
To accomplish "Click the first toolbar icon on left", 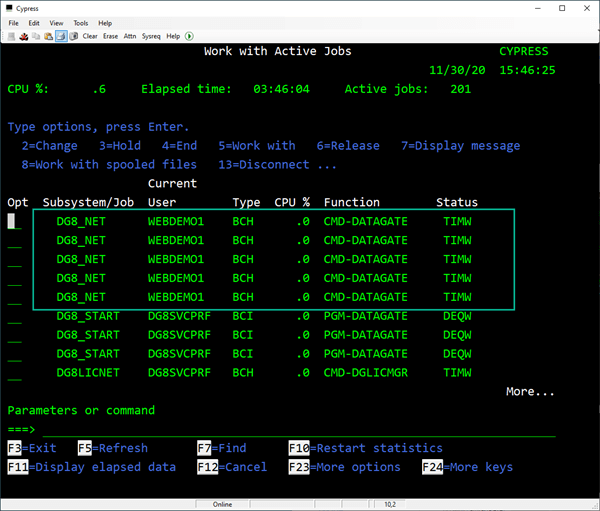I will click(x=11, y=36).
